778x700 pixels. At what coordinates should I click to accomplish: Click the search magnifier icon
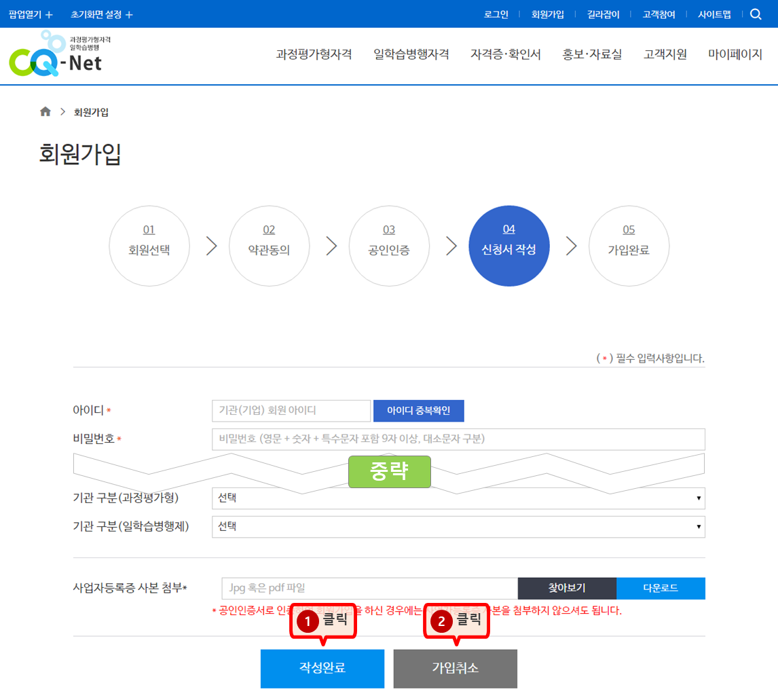point(755,14)
